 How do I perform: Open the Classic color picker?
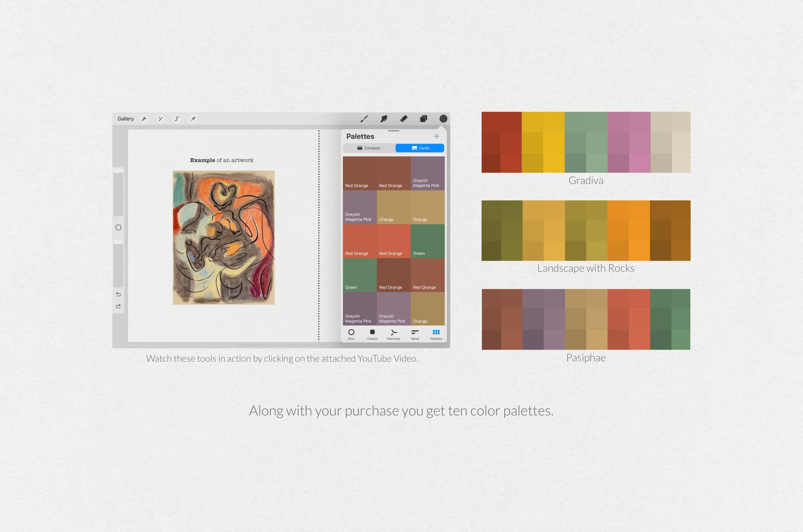(x=372, y=334)
